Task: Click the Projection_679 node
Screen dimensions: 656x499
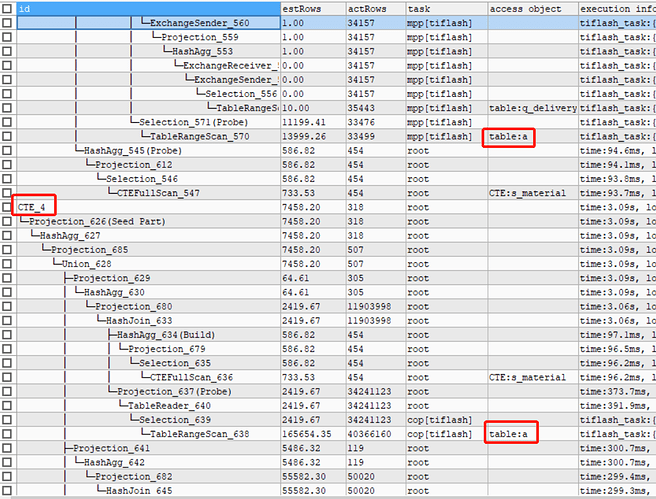Action: tap(167, 349)
